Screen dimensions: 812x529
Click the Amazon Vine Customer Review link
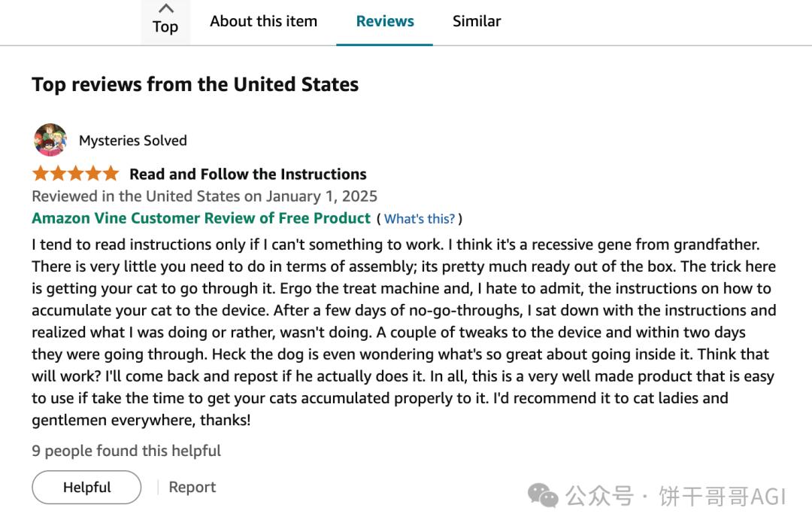click(x=198, y=218)
